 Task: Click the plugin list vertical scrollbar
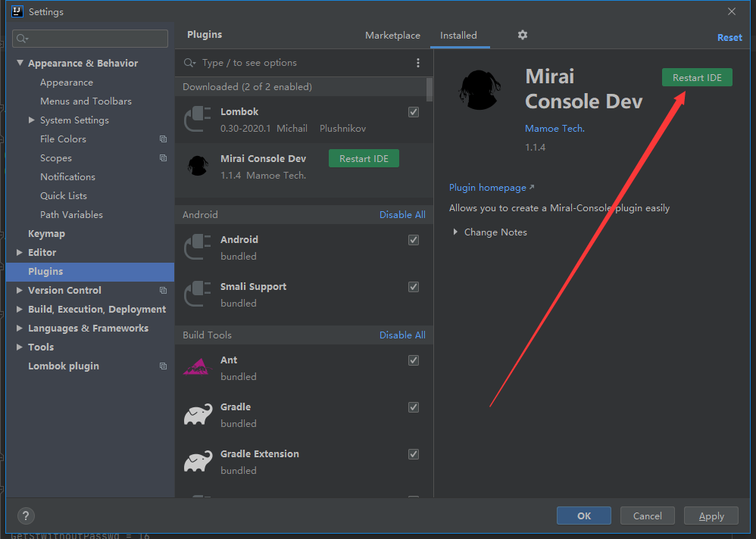(x=429, y=89)
